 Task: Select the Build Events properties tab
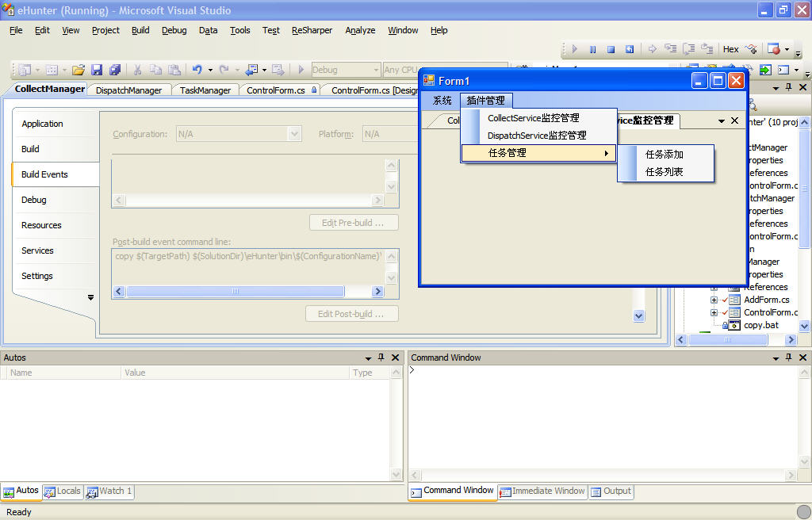[56, 174]
